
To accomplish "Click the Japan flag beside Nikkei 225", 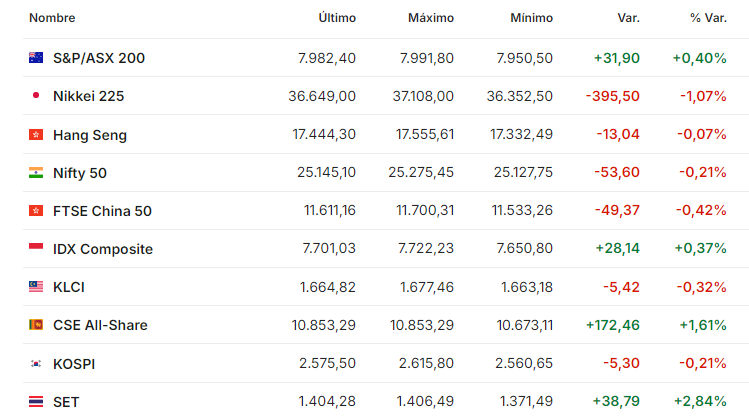I will (x=36, y=96).
